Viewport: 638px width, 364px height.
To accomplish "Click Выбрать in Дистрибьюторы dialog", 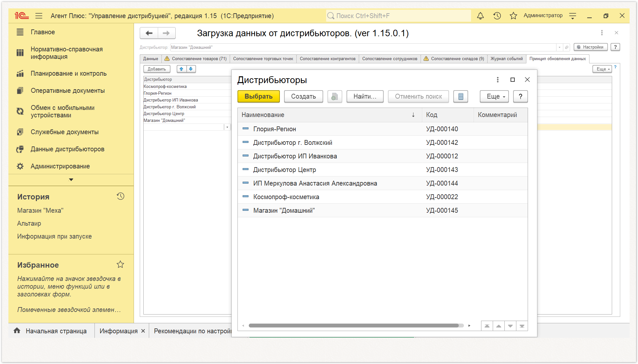I will click(x=258, y=96).
